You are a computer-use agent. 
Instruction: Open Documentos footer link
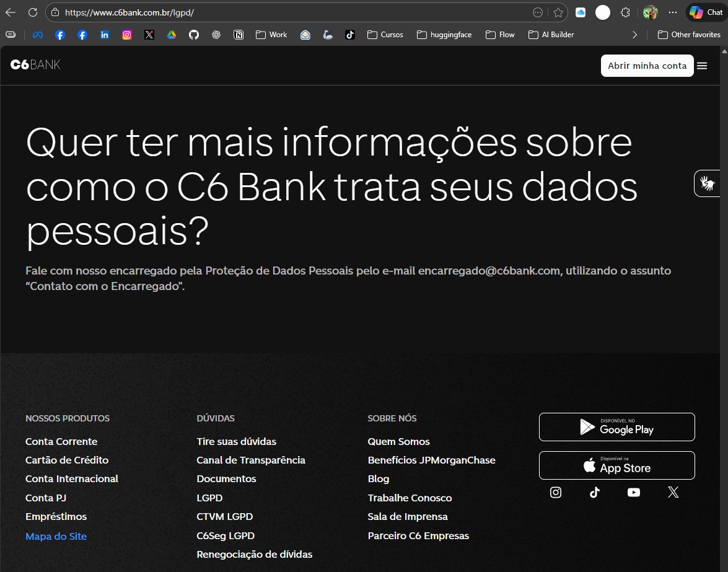226,478
